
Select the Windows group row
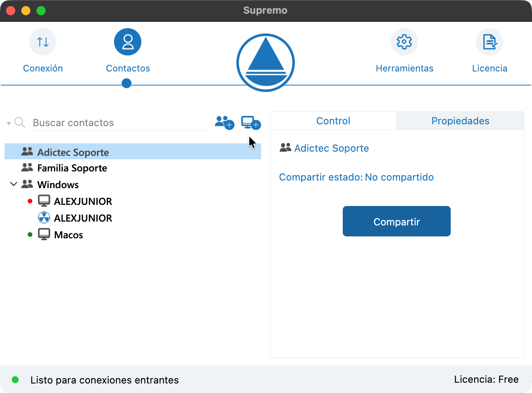[133, 184]
